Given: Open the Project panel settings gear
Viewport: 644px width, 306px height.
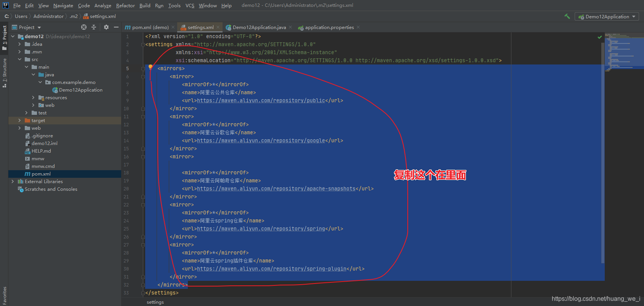Looking at the screenshot, I should tap(106, 27).
